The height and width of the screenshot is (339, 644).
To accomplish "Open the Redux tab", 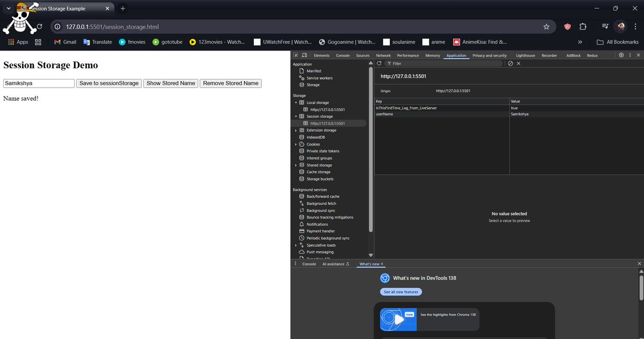I will click(x=592, y=55).
